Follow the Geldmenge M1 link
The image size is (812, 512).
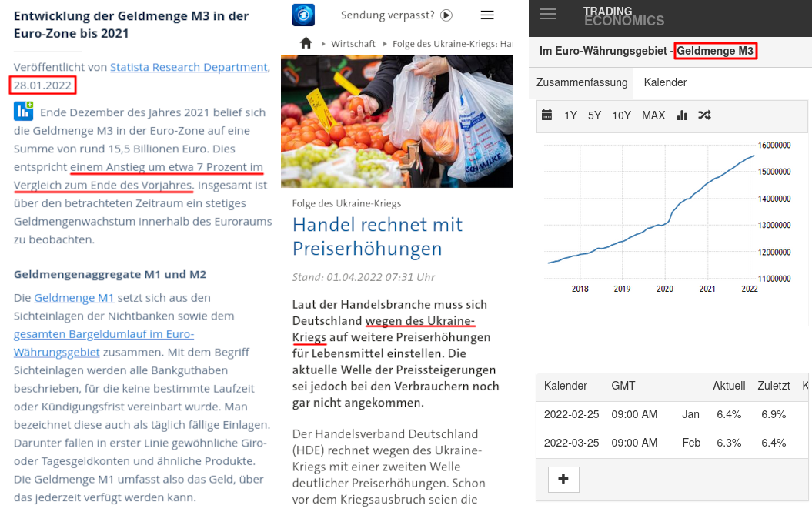[74, 298]
